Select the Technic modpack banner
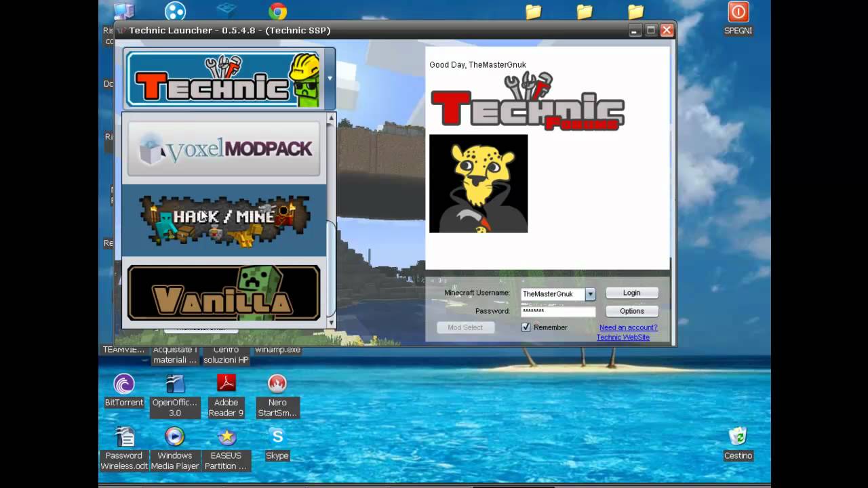The height and width of the screenshot is (488, 868). pos(223,79)
